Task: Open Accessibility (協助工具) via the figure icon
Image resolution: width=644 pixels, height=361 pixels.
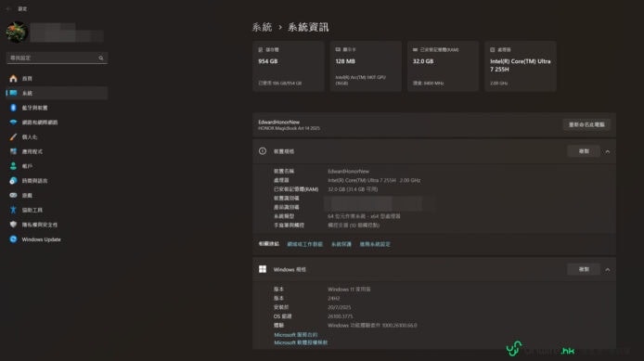Action: tap(13, 210)
